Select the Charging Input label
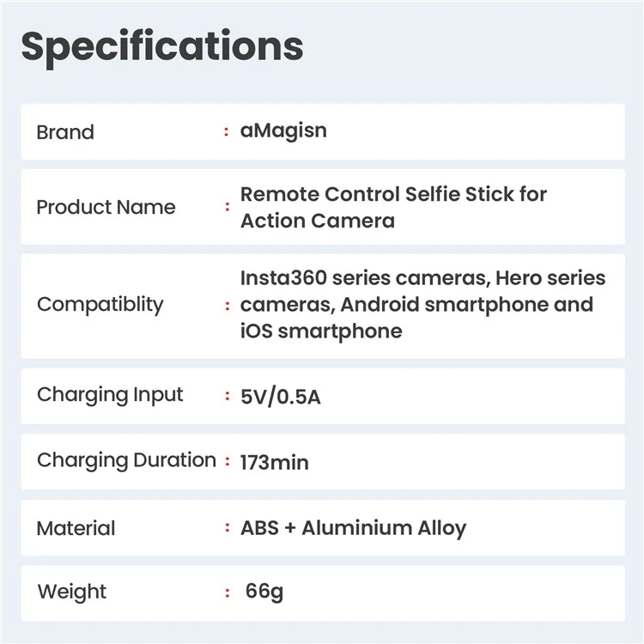Image resolution: width=644 pixels, height=644 pixels. point(110,395)
